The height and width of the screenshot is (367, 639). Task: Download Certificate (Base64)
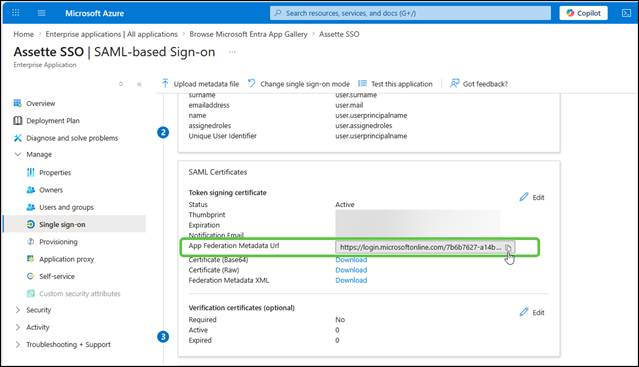(351, 259)
